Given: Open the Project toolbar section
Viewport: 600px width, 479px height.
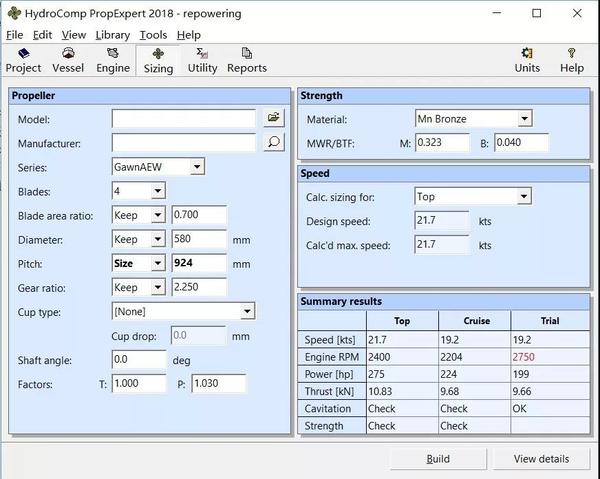Looking at the screenshot, I should click(23, 60).
